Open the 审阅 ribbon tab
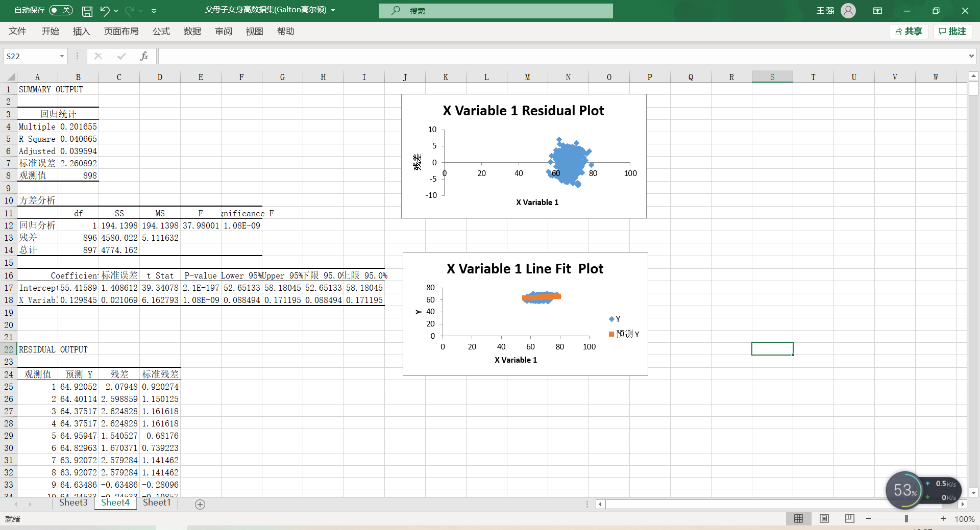Image resolution: width=980 pixels, height=530 pixels. (x=224, y=32)
